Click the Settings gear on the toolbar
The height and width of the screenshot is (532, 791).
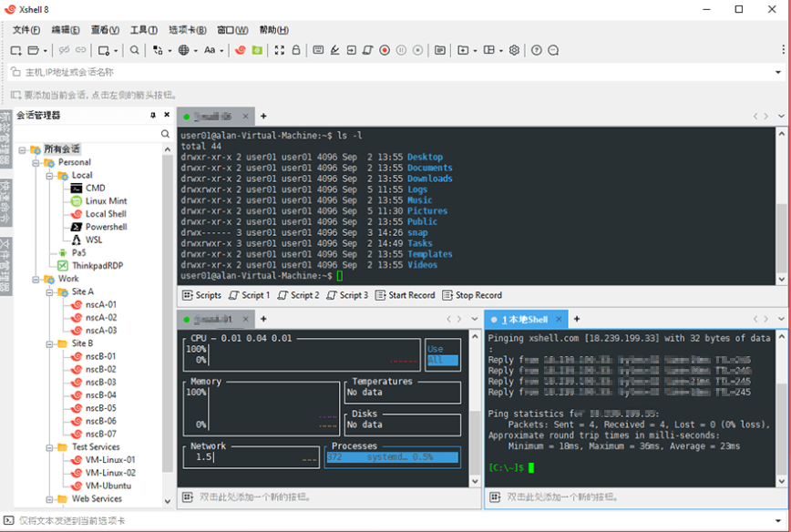pyautogui.click(x=513, y=50)
